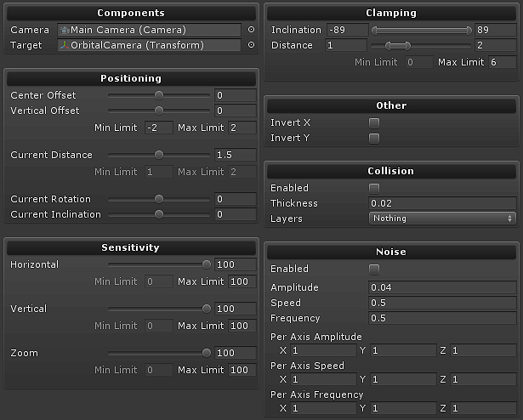This screenshot has height=420, width=523.
Task: Click the Clamping Max Limit field showing 6
Action: click(503, 62)
